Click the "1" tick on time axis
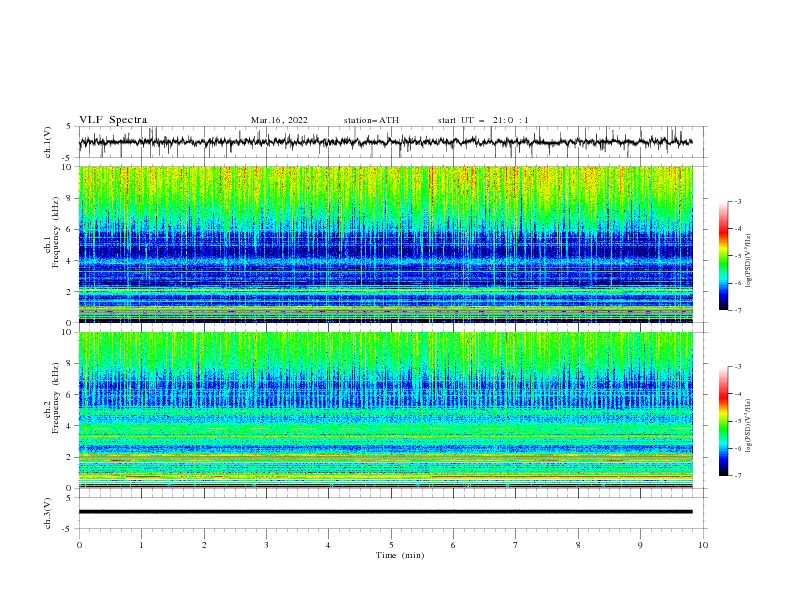The width and height of the screenshot is (792, 612). (x=141, y=545)
